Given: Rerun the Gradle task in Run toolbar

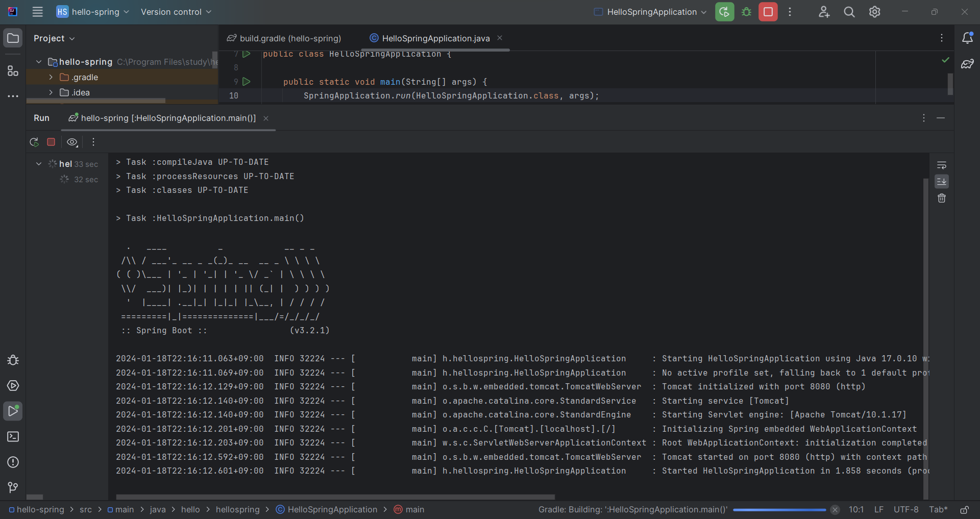Looking at the screenshot, I should point(34,142).
